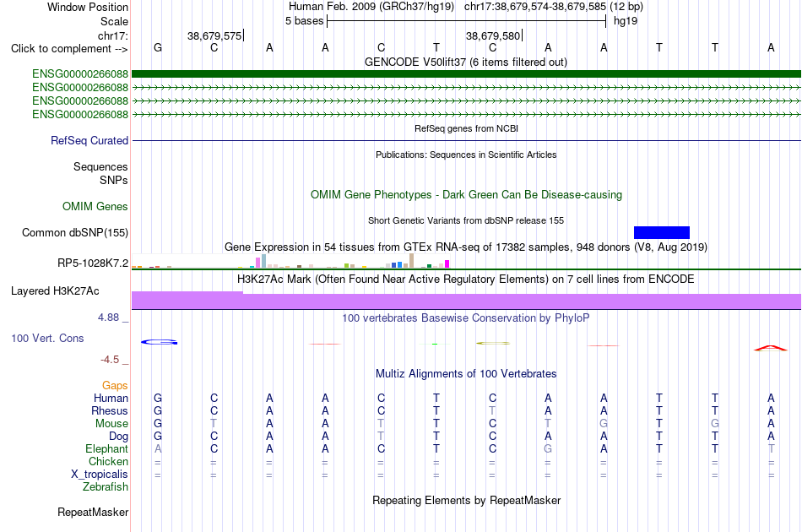The image size is (802, 532).
Task: Open 'Short Genetic Variants from dbSNP release 155' title
Action: (466, 220)
